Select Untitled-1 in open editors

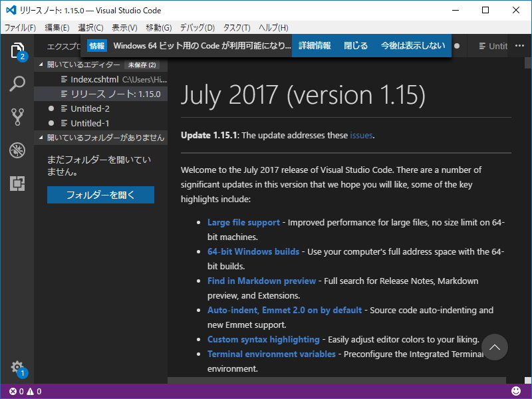(101, 123)
